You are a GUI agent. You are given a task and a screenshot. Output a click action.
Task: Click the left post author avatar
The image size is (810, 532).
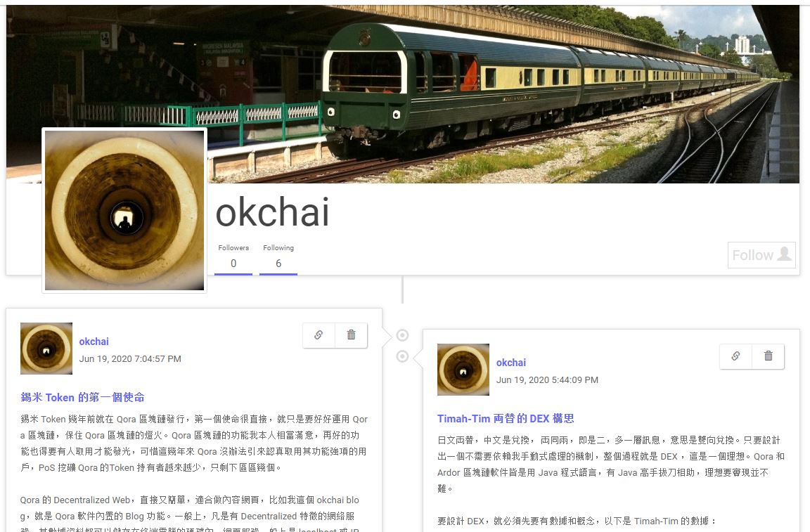tap(46, 349)
